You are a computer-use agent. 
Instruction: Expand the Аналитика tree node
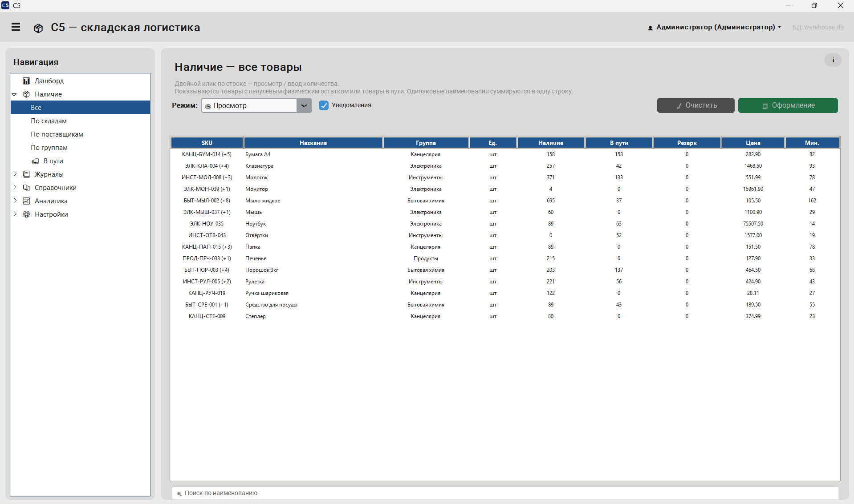click(15, 201)
